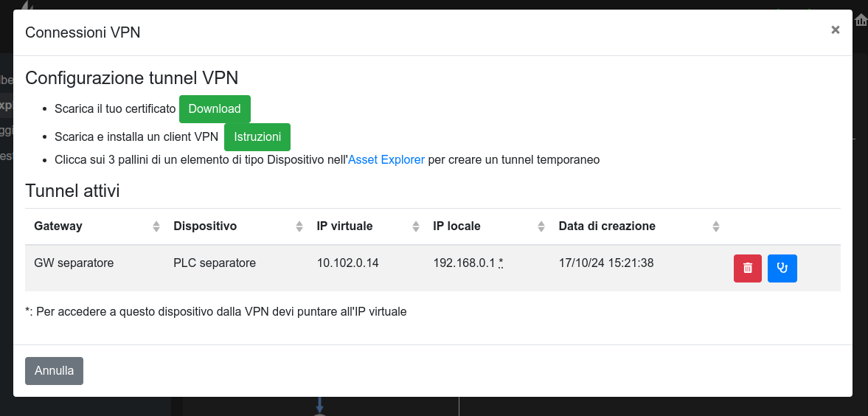Open the Asset Explorer link

[x=386, y=160]
